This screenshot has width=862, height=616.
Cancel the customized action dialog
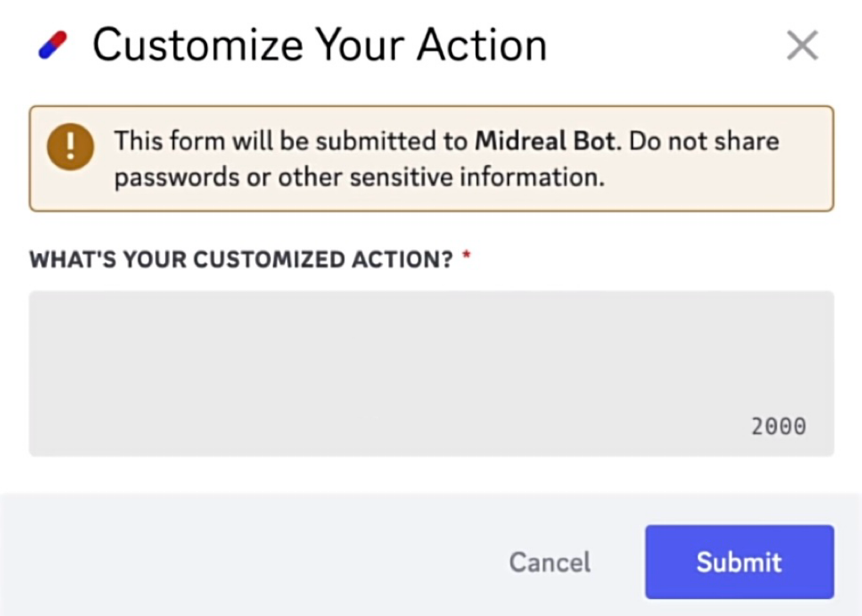550,562
